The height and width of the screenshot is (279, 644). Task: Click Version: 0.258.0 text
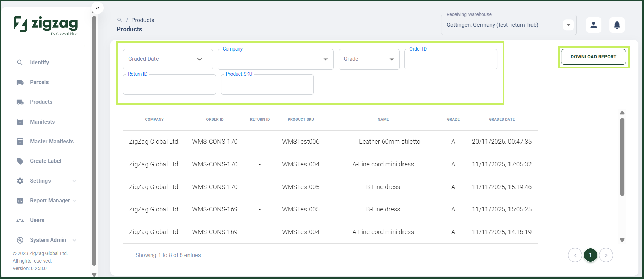coord(30,269)
